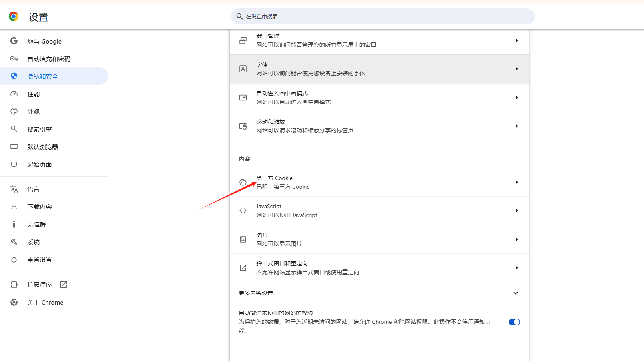Image resolution: width=644 pixels, height=361 pixels.
Task: Open 窗口管理 arrow
Action: click(x=517, y=40)
